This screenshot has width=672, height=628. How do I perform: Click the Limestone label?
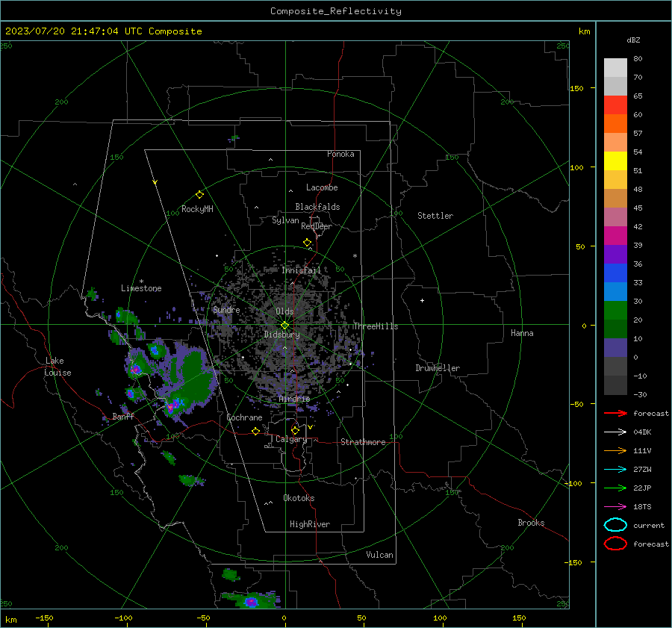141,288
